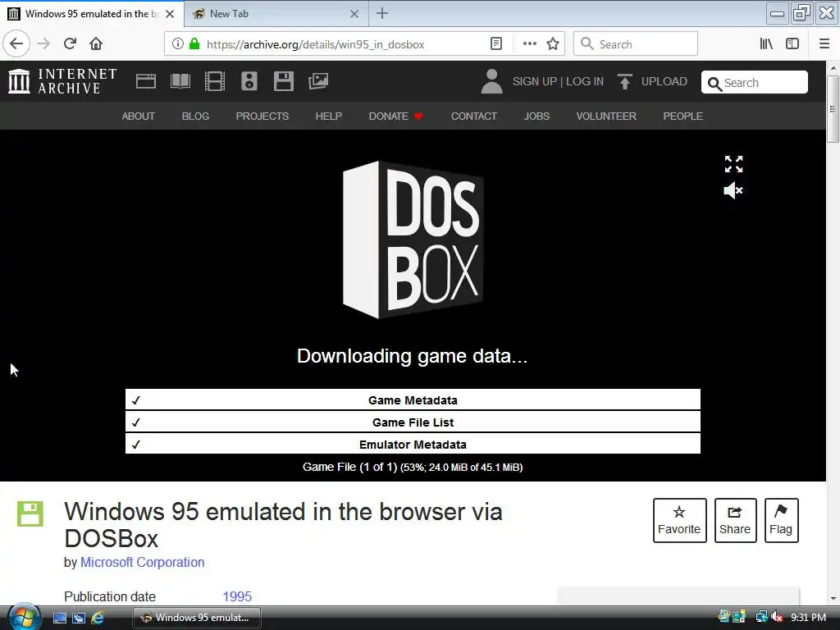Open the Firefox library icon
Viewport: 840px width, 630px height.
pos(766,43)
